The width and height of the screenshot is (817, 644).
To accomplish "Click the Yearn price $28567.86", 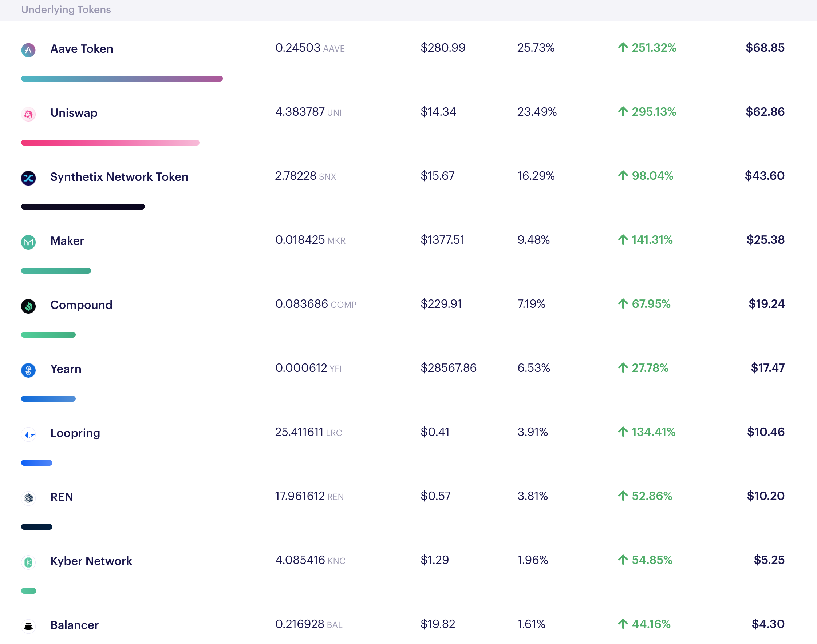I will coord(449,368).
